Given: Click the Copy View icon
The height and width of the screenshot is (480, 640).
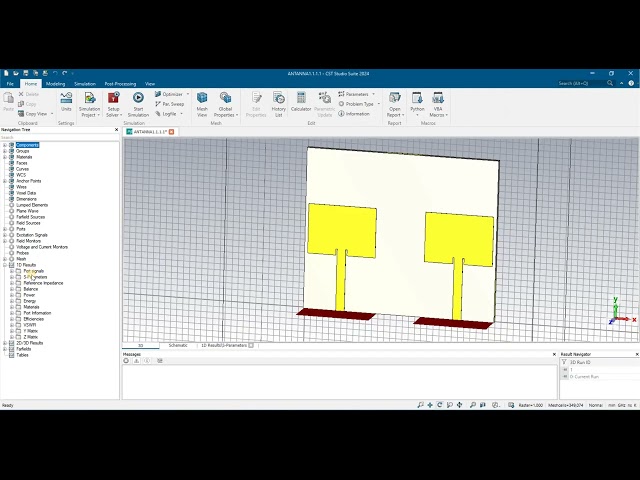Looking at the screenshot, I should pos(21,114).
